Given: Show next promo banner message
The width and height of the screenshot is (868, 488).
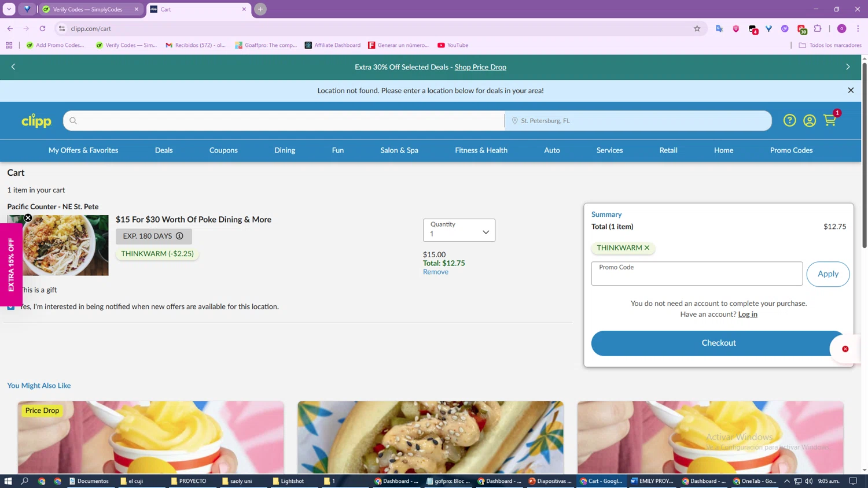Looking at the screenshot, I should pyautogui.click(x=848, y=67).
